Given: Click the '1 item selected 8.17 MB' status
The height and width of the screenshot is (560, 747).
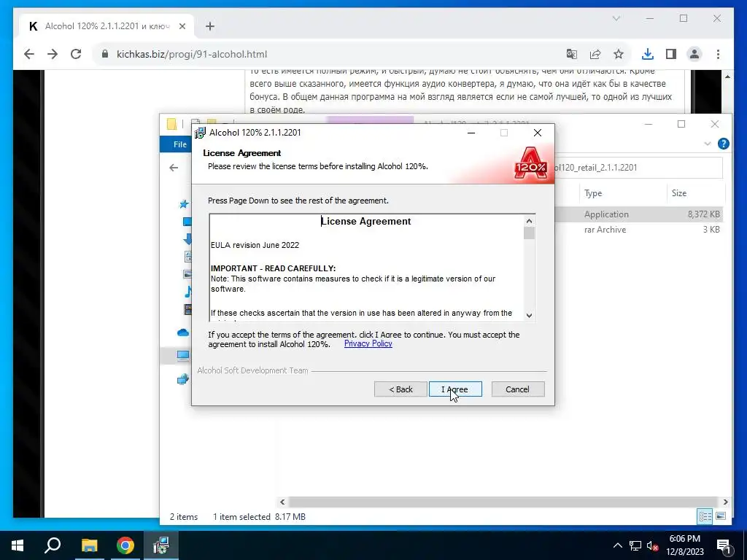Looking at the screenshot, I should point(259,517).
